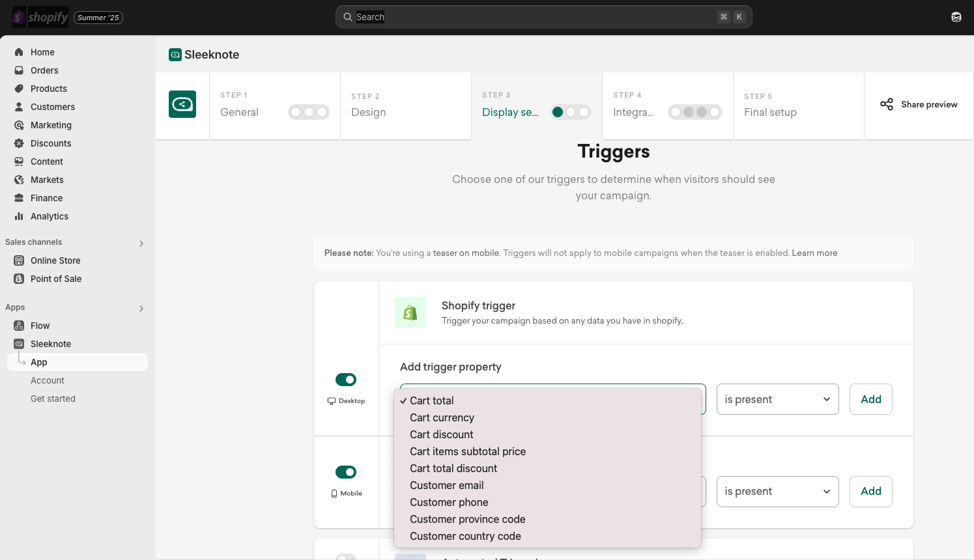Select 'Cart currency' from trigger list
974x560 pixels.
click(547, 417)
